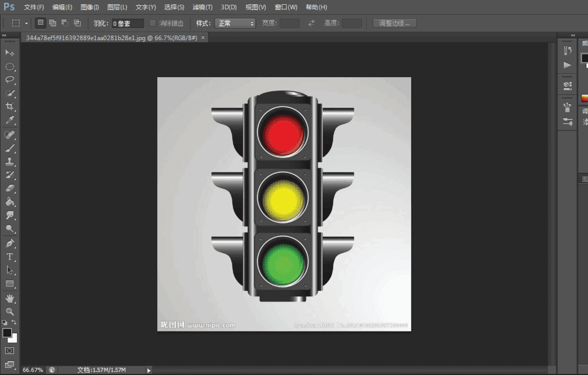This screenshot has width=588, height=375.
Task: Open the 图层(L) menu
Action: click(x=117, y=7)
